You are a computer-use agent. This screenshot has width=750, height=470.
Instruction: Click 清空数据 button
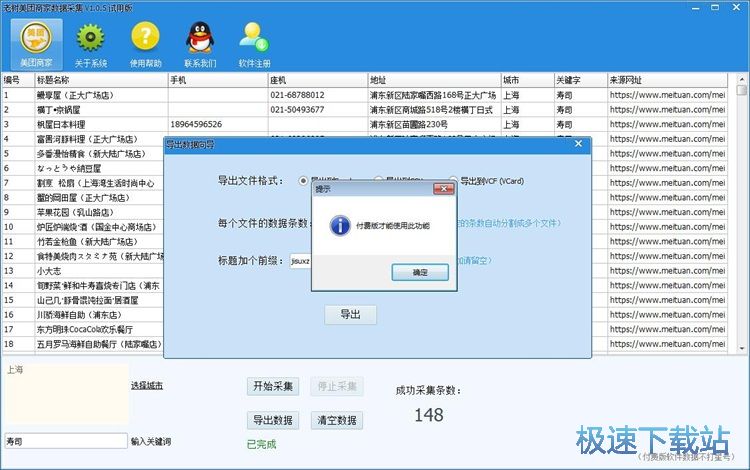point(337,420)
